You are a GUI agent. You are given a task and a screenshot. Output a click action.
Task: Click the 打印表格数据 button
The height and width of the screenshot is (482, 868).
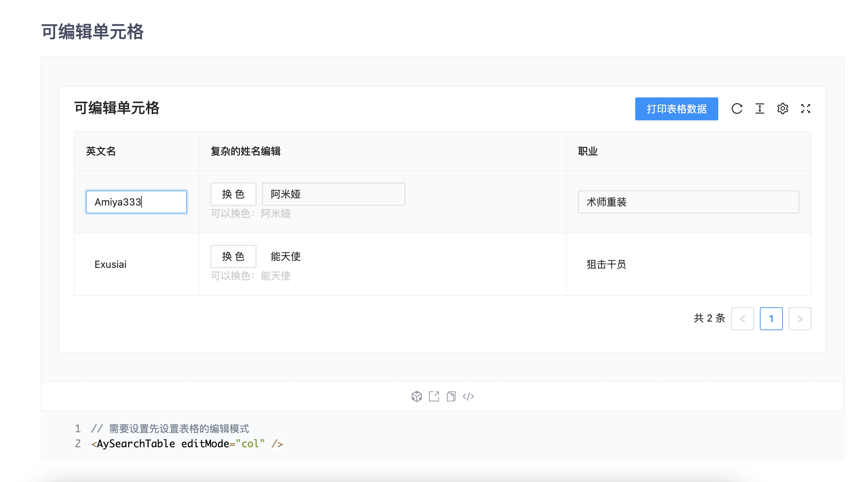676,109
